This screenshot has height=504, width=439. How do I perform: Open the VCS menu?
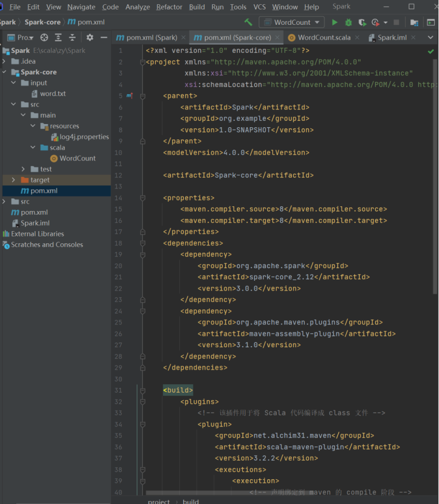259,7
